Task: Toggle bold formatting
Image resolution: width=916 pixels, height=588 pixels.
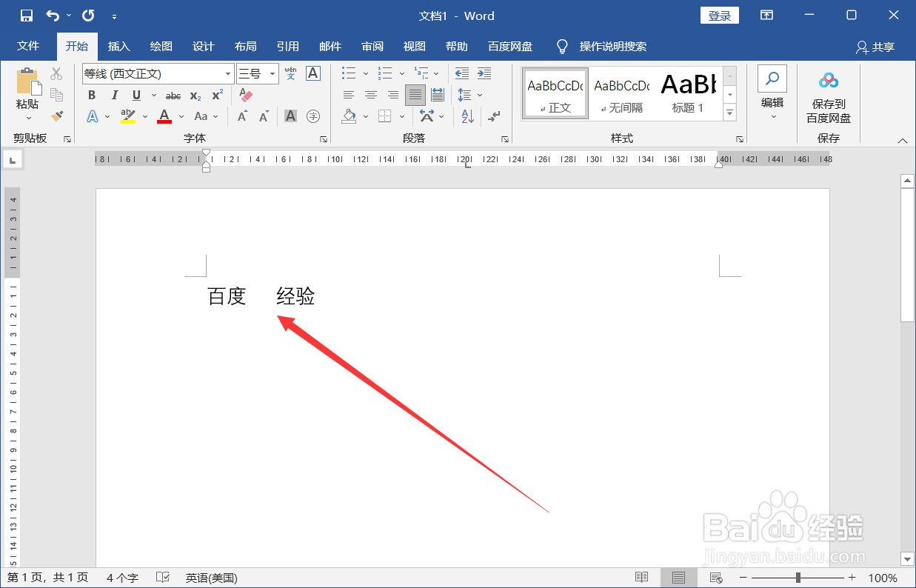Action: point(92,96)
